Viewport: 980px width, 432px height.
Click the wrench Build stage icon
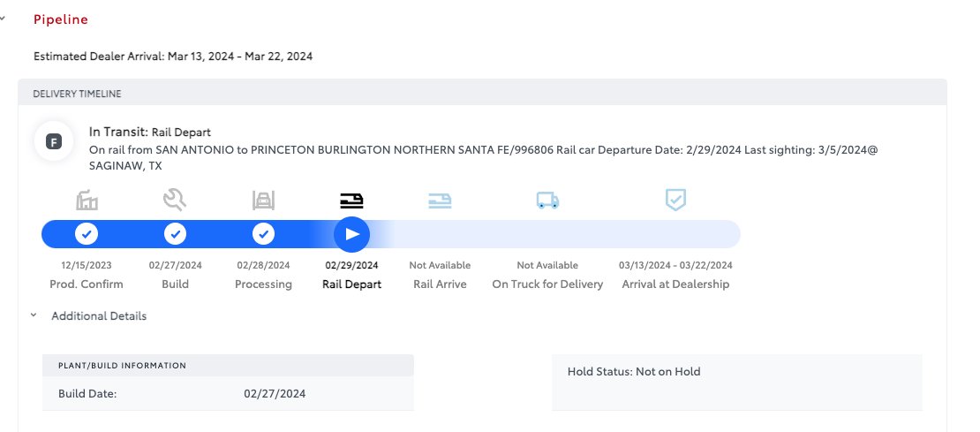coord(175,200)
